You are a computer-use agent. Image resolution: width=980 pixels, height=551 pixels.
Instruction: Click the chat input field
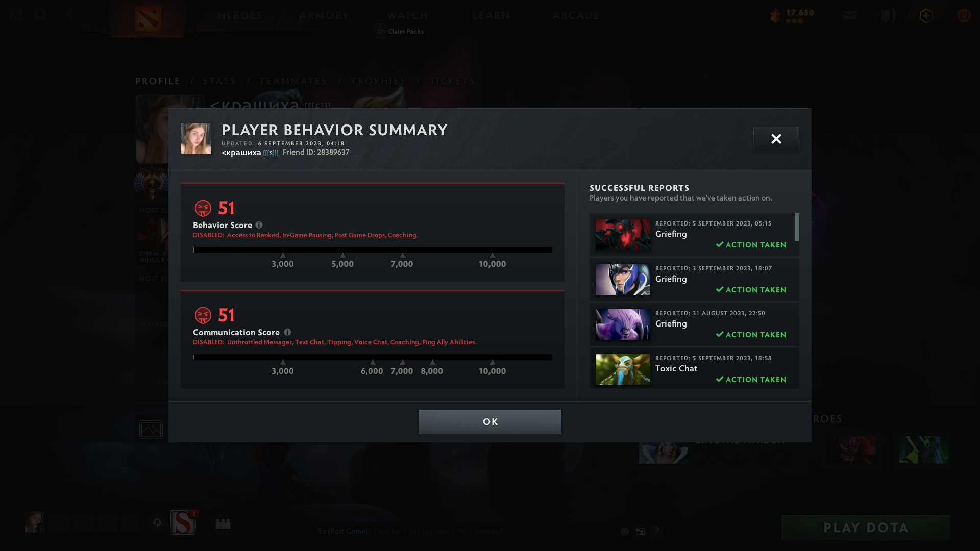(439, 531)
